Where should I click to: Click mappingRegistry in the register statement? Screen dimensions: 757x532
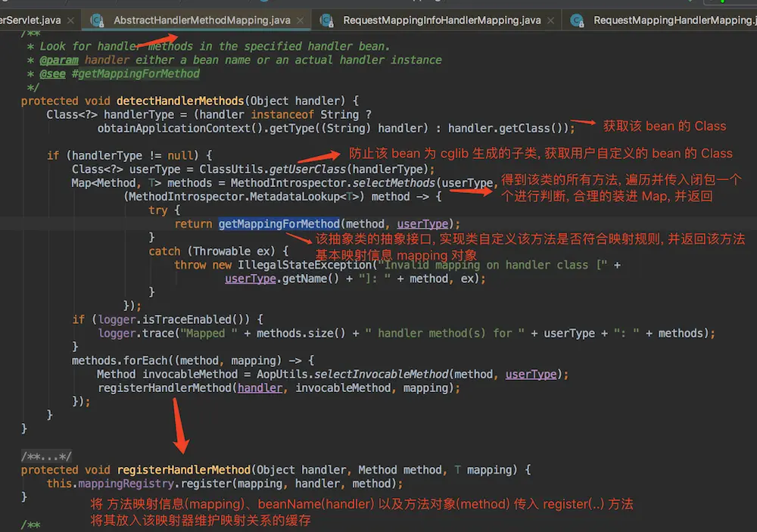pos(116,484)
